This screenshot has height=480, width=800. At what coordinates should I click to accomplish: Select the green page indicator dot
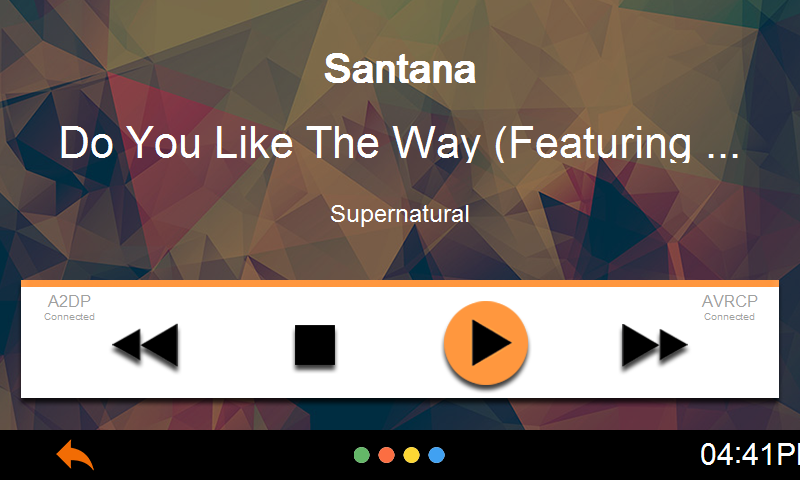click(362, 455)
